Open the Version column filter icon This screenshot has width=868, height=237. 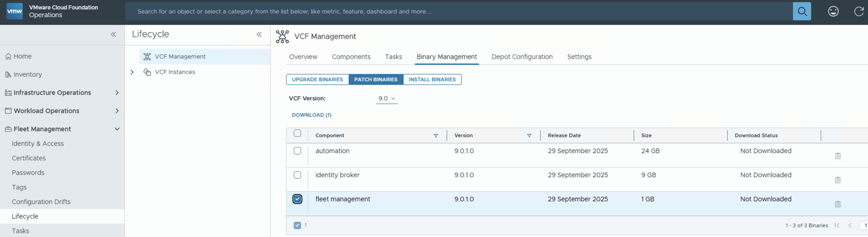pyautogui.click(x=529, y=135)
